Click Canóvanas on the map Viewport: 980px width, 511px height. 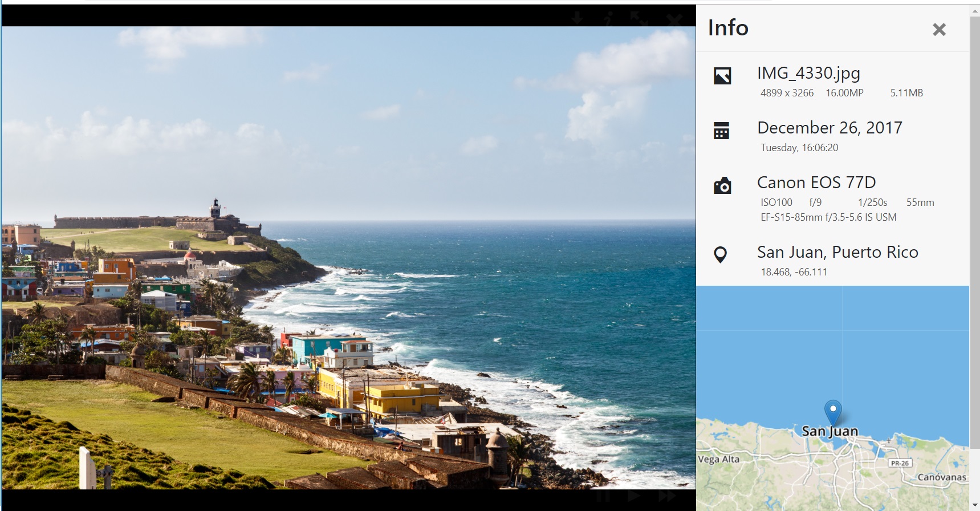pyautogui.click(x=942, y=477)
